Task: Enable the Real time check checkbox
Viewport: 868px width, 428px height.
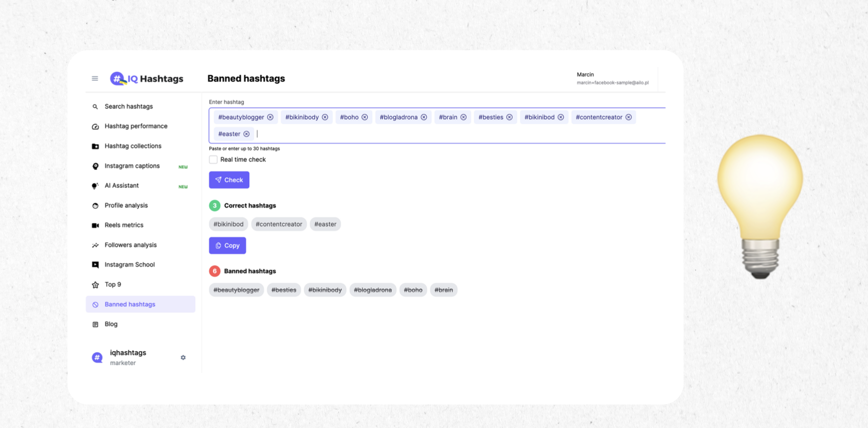Action: pos(213,159)
